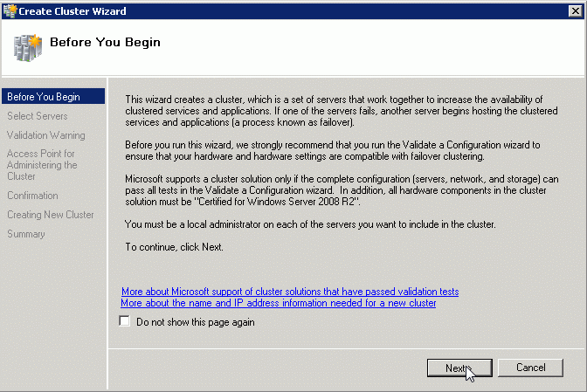The image size is (587, 392).
Task: Select Access Point for Administering the Cluster step
Action: pyautogui.click(x=42, y=165)
